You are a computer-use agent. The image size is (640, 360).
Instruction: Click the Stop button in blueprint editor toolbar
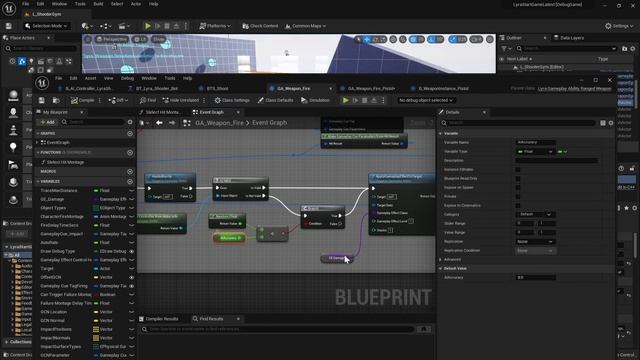point(364,100)
